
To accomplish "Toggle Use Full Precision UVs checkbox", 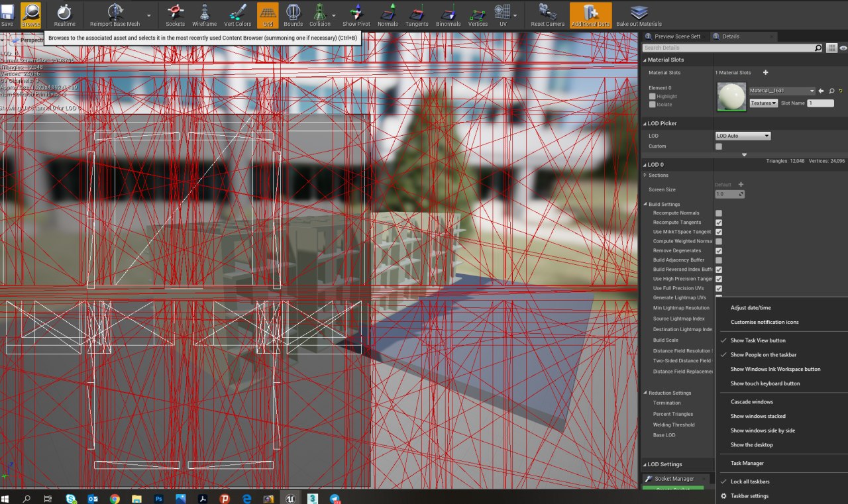I will 719,289.
